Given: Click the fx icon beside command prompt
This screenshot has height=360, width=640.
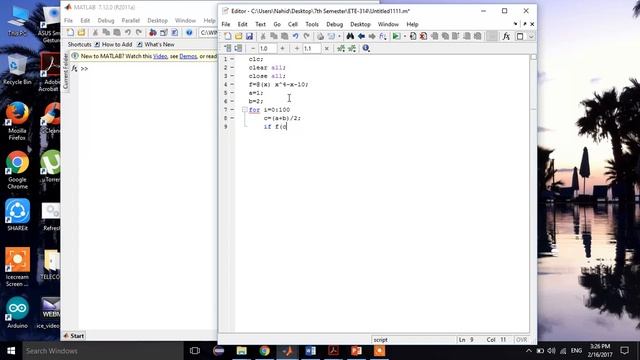Looking at the screenshot, I should (74, 69).
